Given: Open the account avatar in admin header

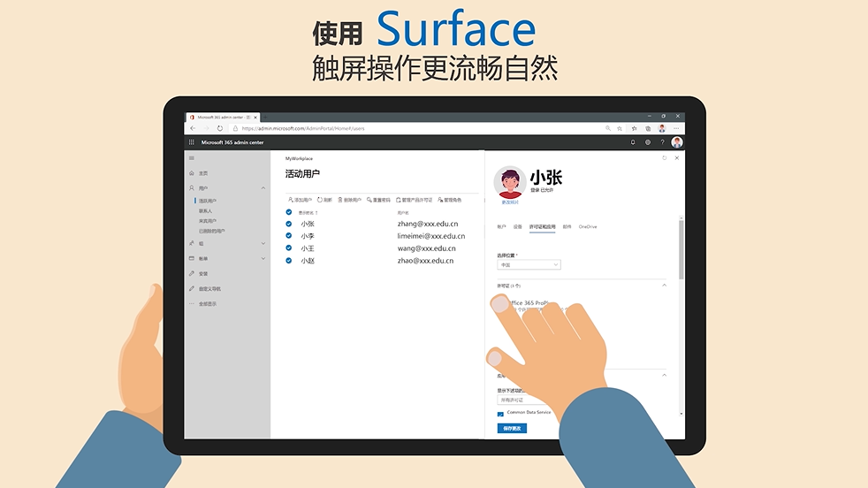Looking at the screenshot, I should click(x=676, y=142).
